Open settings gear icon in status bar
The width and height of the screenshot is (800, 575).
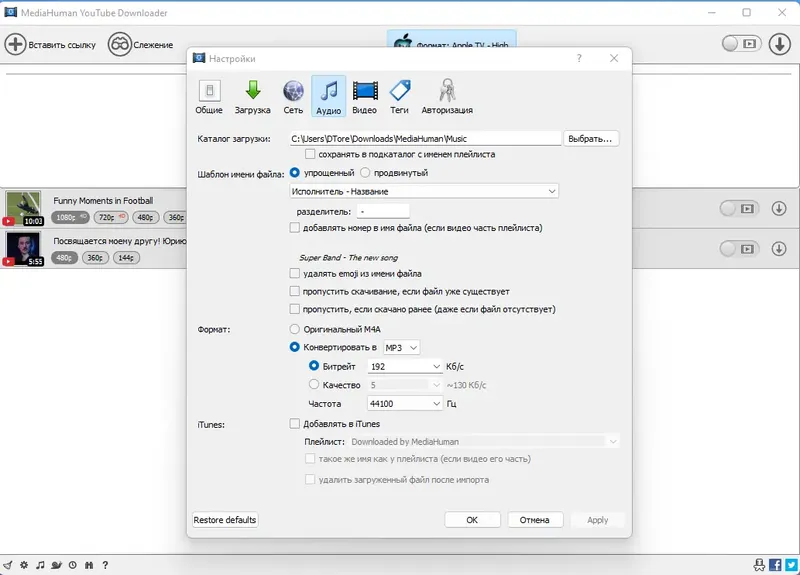tap(24, 565)
